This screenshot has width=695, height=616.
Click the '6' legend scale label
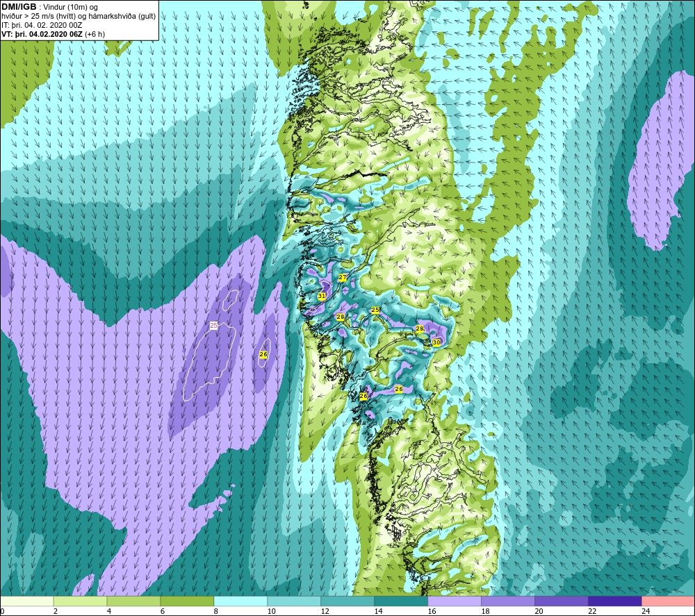pyautogui.click(x=162, y=611)
